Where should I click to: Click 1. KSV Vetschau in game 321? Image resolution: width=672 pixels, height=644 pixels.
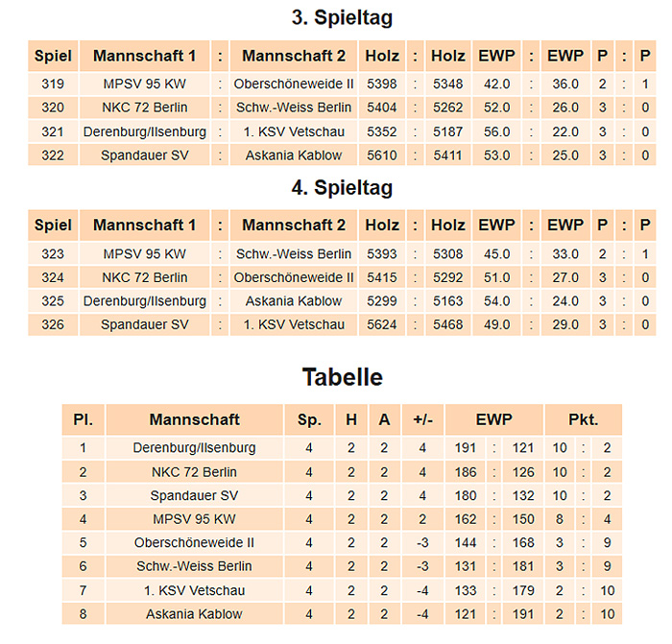click(x=294, y=131)
